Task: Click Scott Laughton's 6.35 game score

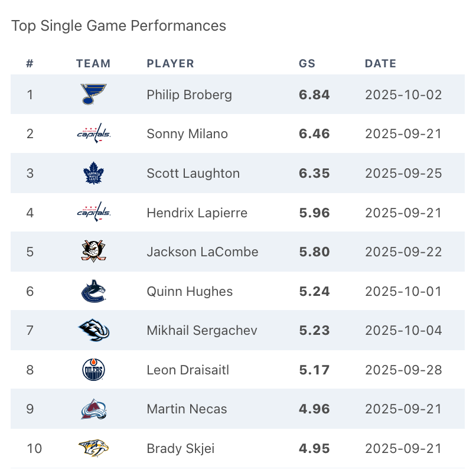Action: point(314,173)
